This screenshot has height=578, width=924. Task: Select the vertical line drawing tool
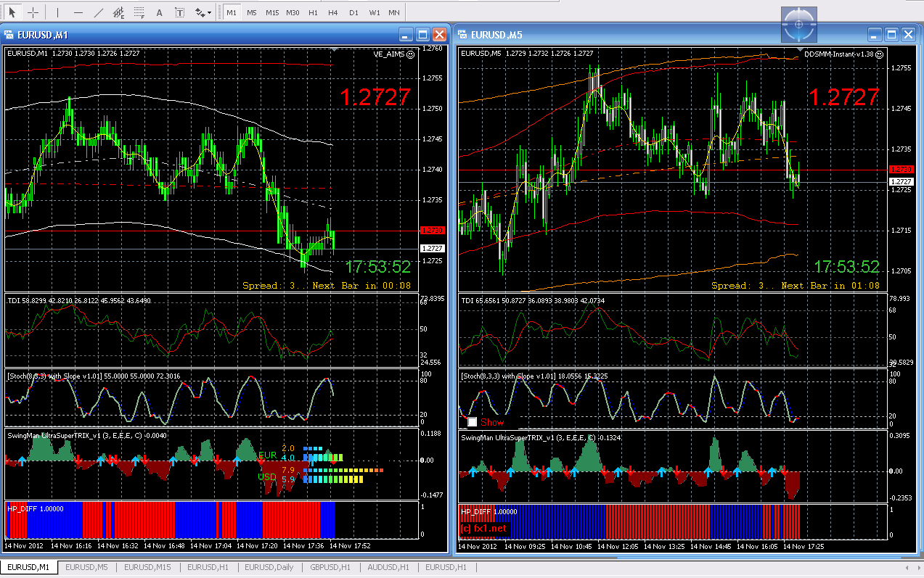pos(57,12)
